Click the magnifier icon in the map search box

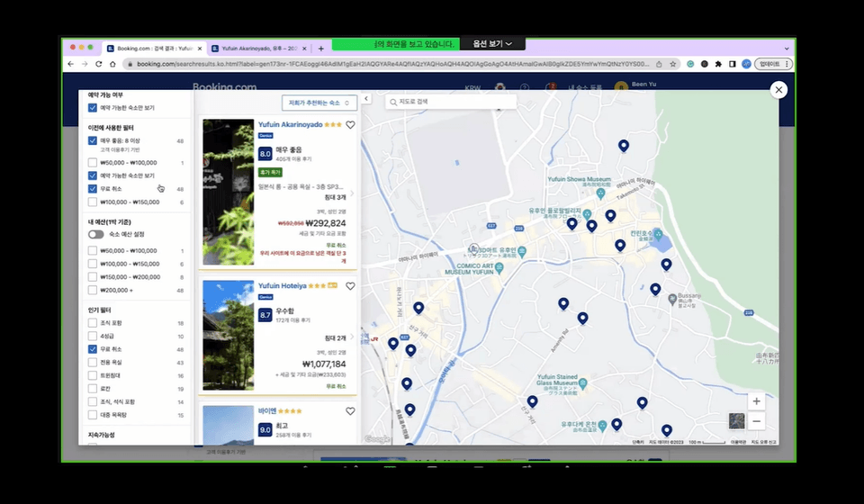pyautogui.click(x=393, y=102)
